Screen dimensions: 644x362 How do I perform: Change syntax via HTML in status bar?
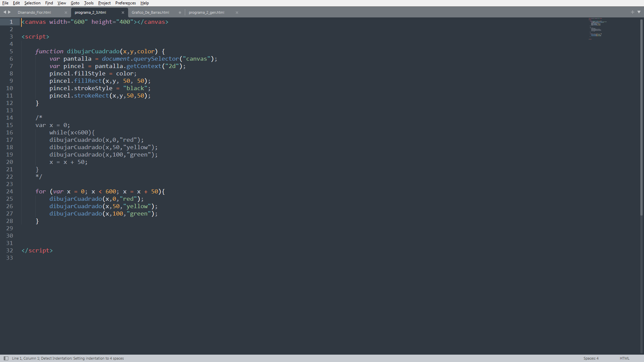tap(625, 358)
